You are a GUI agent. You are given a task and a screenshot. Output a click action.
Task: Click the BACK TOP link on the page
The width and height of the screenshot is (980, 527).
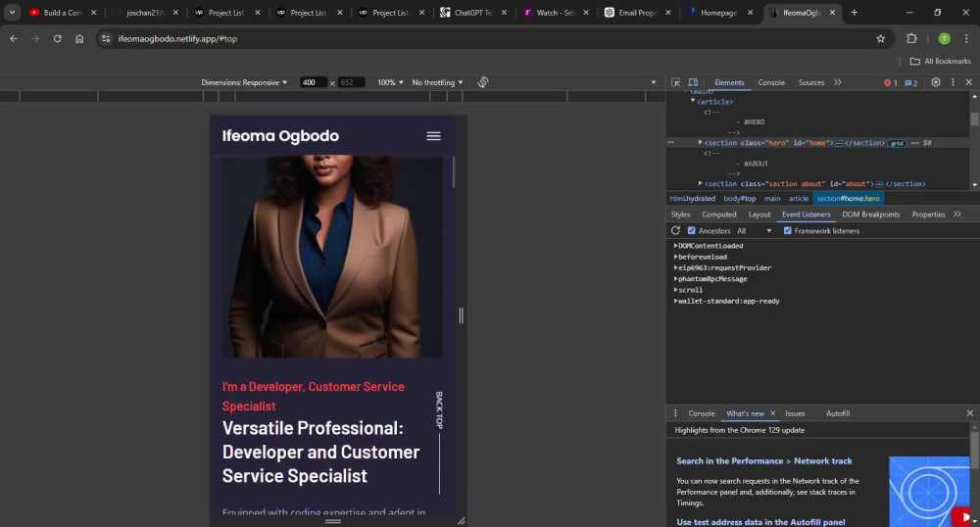439,410
